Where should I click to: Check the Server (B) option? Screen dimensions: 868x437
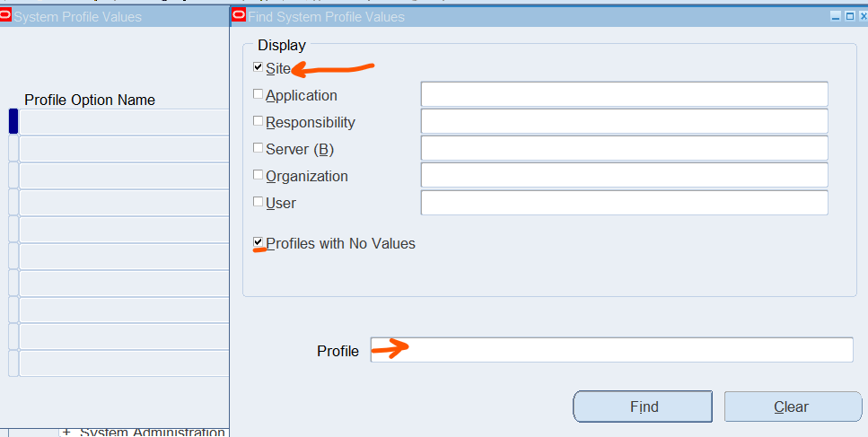[x=258, y=148]
